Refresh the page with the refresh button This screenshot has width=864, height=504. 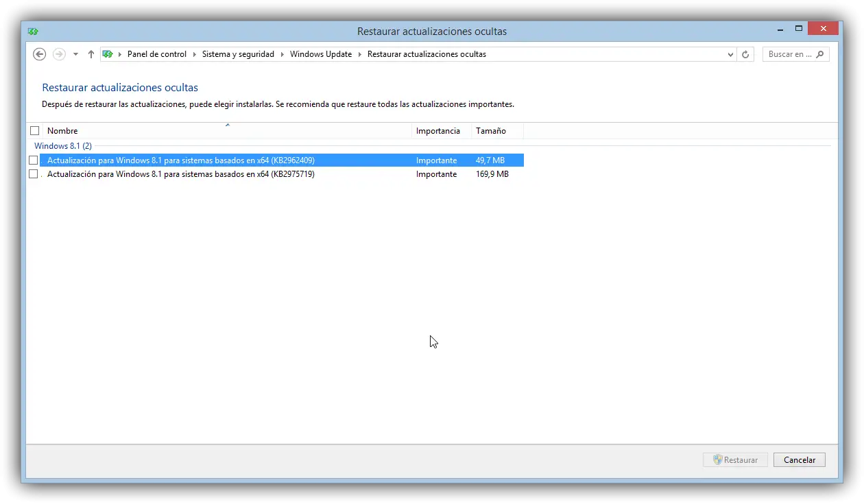click(x=746, y=54)
